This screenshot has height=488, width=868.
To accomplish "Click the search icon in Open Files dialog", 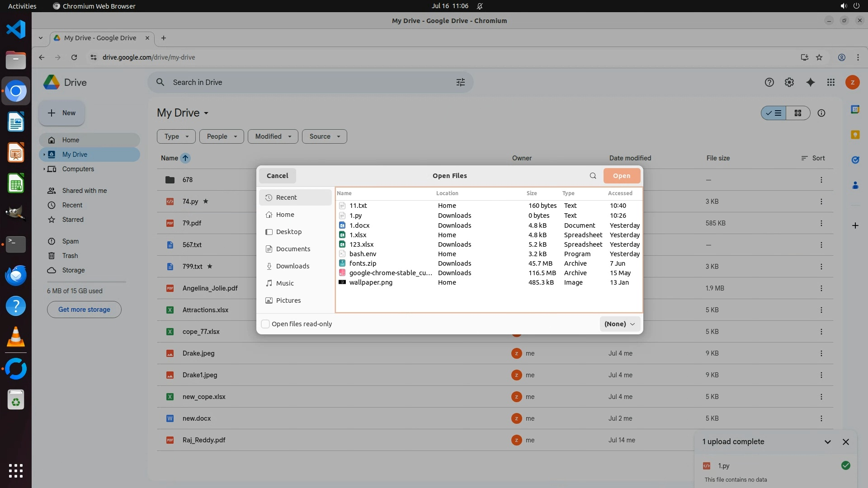I will [593, 176].
